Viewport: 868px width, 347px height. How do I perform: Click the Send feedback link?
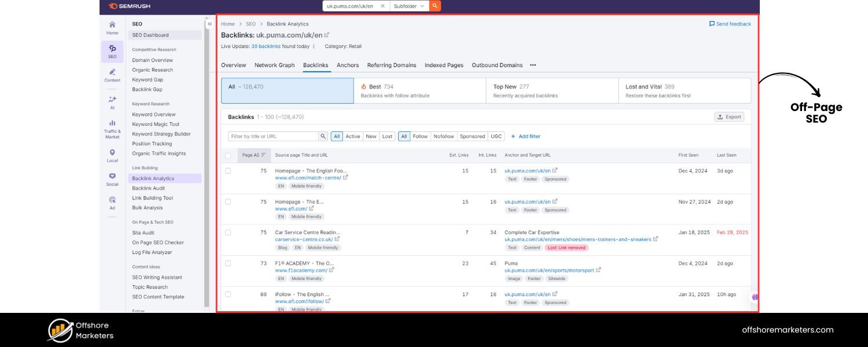730,24
